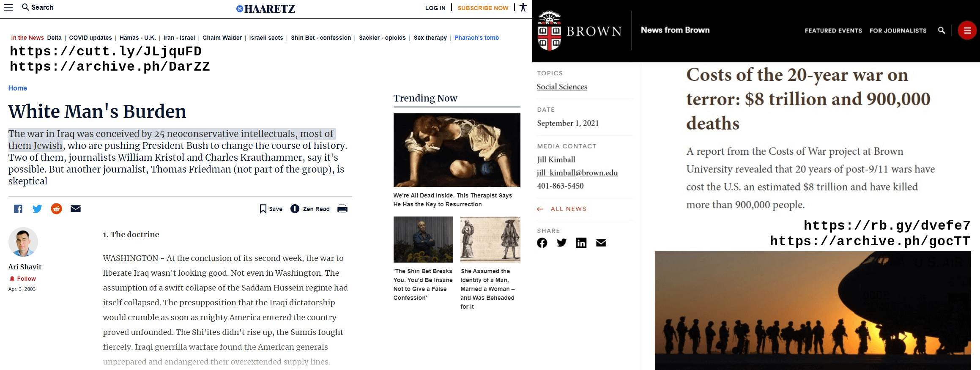This screenshot has height=370, width=980.
Task: Click jill_kimball@brown.edu email link
Action: [x=577, y=173]
